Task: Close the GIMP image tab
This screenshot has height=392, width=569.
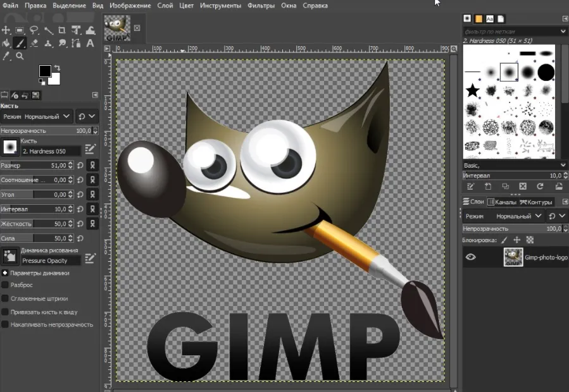Action: click(137, 28)
